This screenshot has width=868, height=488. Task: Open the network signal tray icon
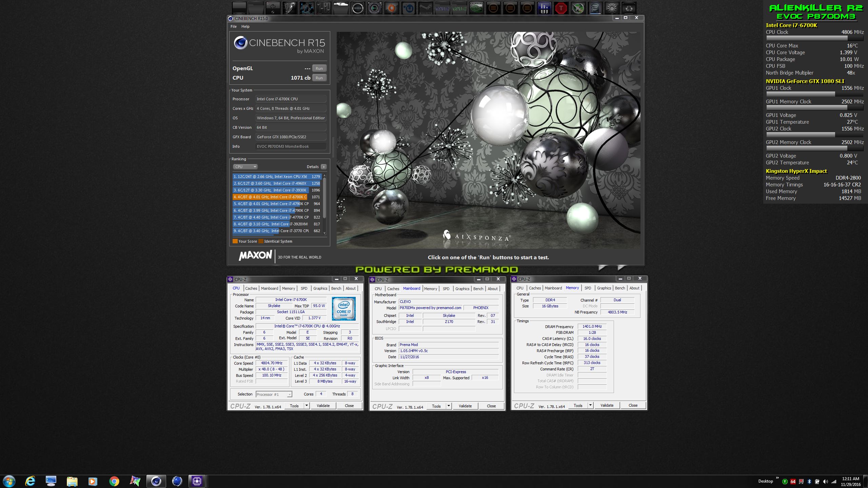(833, 482)
